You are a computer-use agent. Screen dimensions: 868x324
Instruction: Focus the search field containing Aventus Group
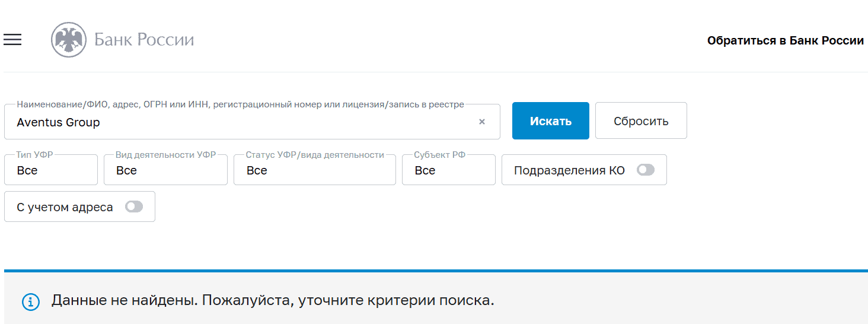pyautogui.click(x=252, y=122)
